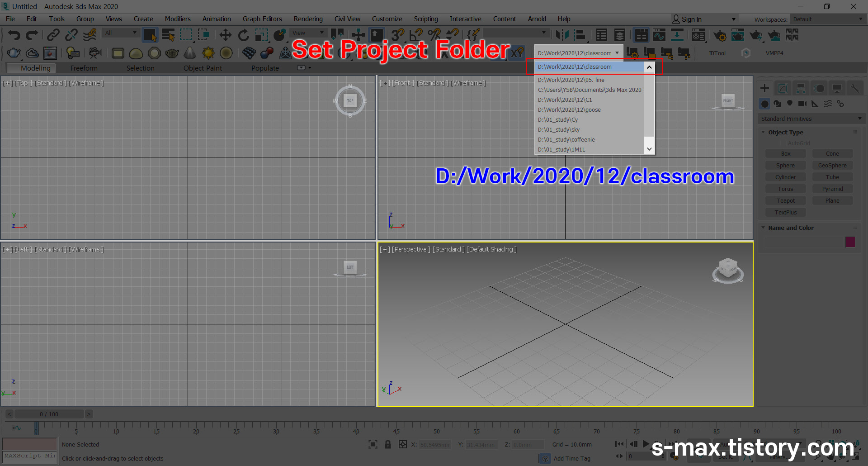Toggle the Angle Snap button
The width and height of the screenshot is (868, 466).
(416, 35)
